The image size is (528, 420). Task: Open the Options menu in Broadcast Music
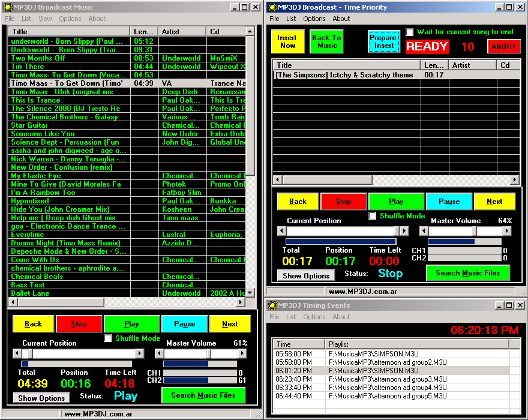coord(70,19)
